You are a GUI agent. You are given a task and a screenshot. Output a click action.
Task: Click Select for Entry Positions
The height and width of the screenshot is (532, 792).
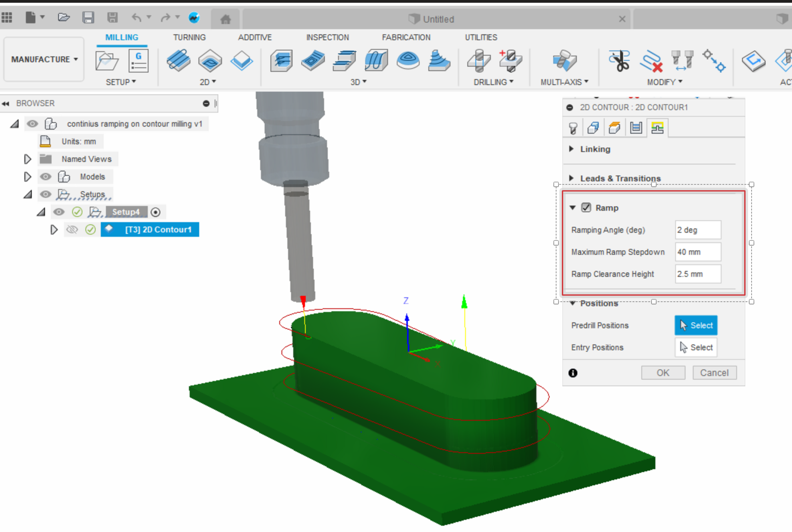(x=696, y=348)
